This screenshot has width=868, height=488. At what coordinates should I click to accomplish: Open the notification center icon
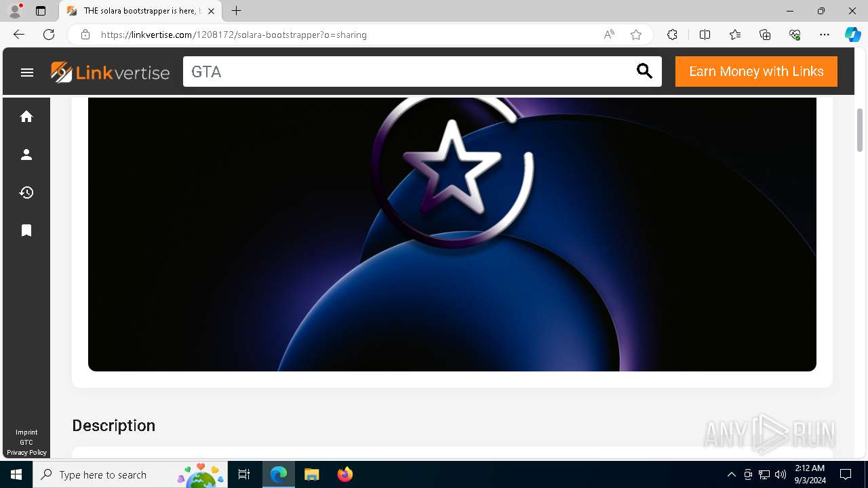[x=846, y=474]
